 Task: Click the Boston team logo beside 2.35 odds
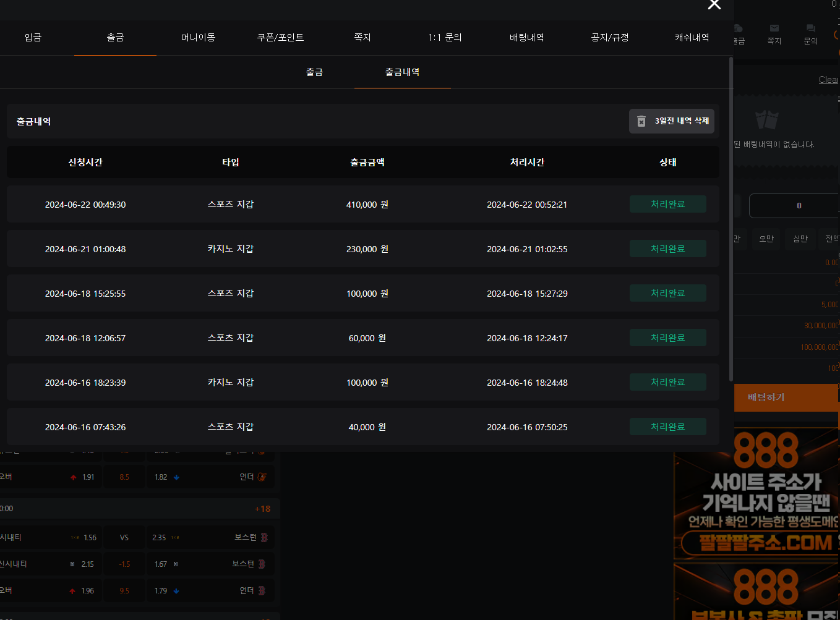coord(264,537)
